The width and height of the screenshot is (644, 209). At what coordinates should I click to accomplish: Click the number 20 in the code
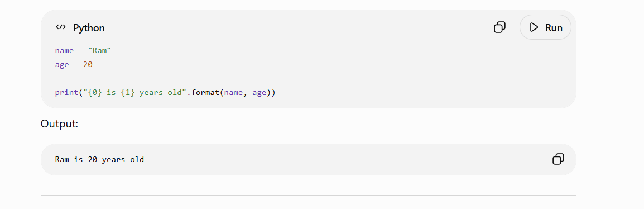pos(88,65)
